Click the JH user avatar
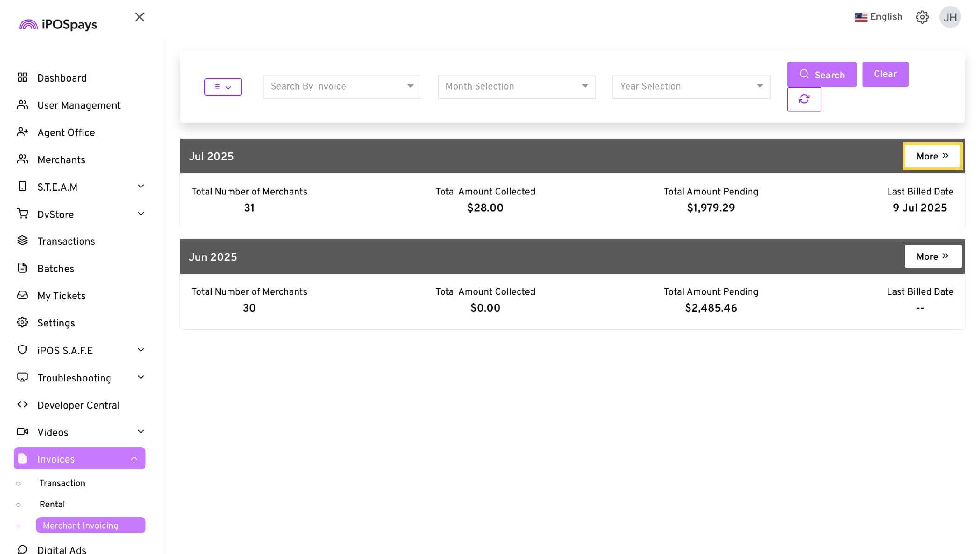 coord(950,17)
